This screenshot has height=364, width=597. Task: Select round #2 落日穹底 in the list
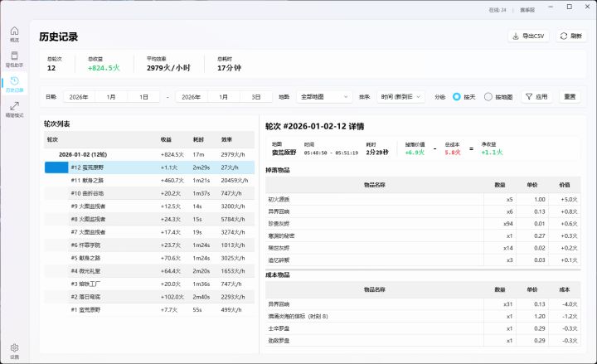pyautogui.click(x=85, y=296)
